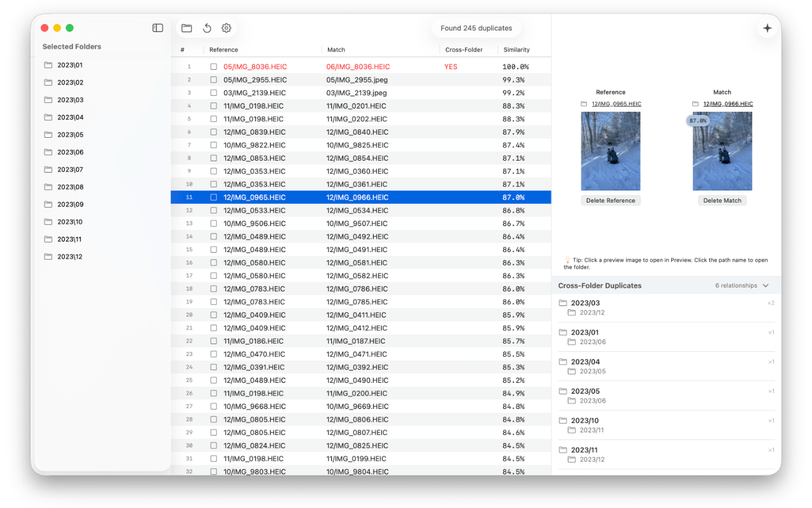The image size is (812, 508).
Task: Collapse the Cross-Folder Duplicates chevron
Action: click(x=766, y=286)
